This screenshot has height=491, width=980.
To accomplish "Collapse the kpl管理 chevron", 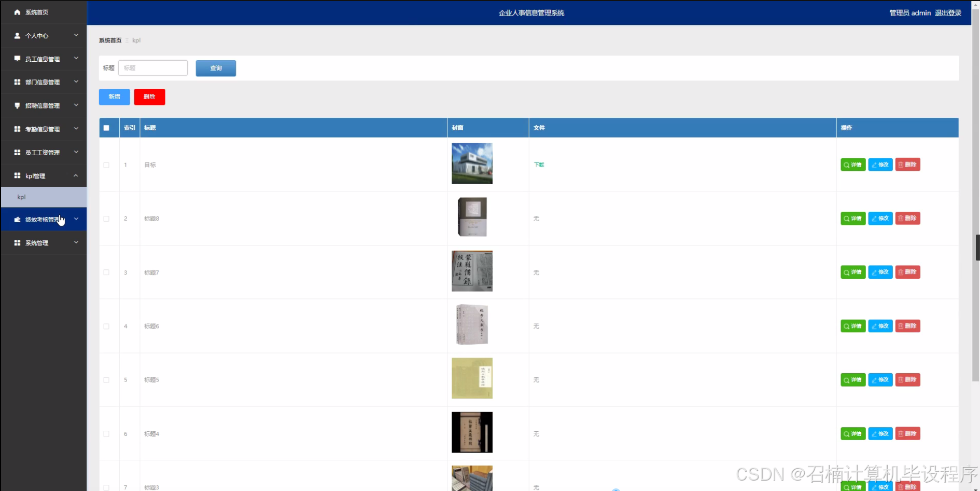I will click(x=76, y=175).
